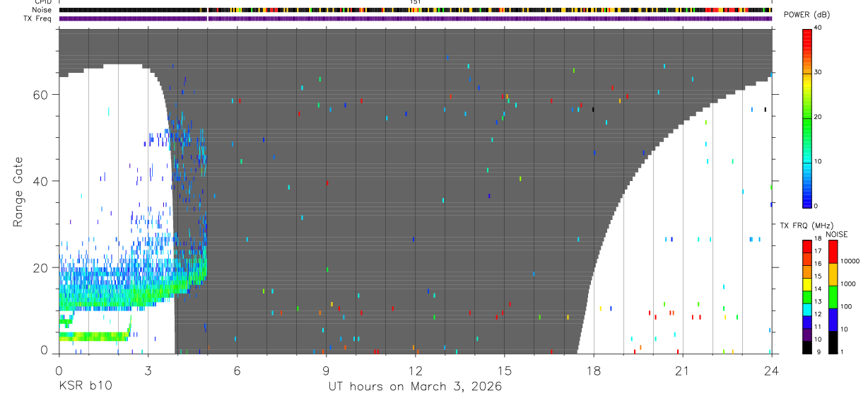The image size is (868, 401).
Task: Click the 'UT hours on March 3, 2026' label
Action: tap(415, 386)
